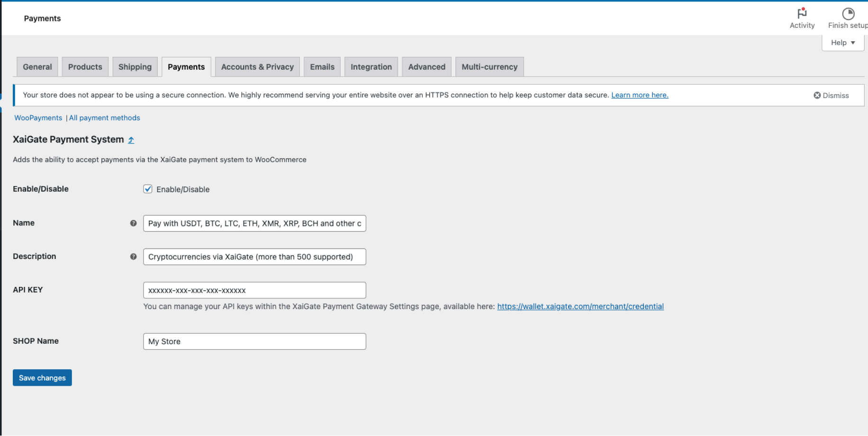Switch to the General tab

click(37, 67)
